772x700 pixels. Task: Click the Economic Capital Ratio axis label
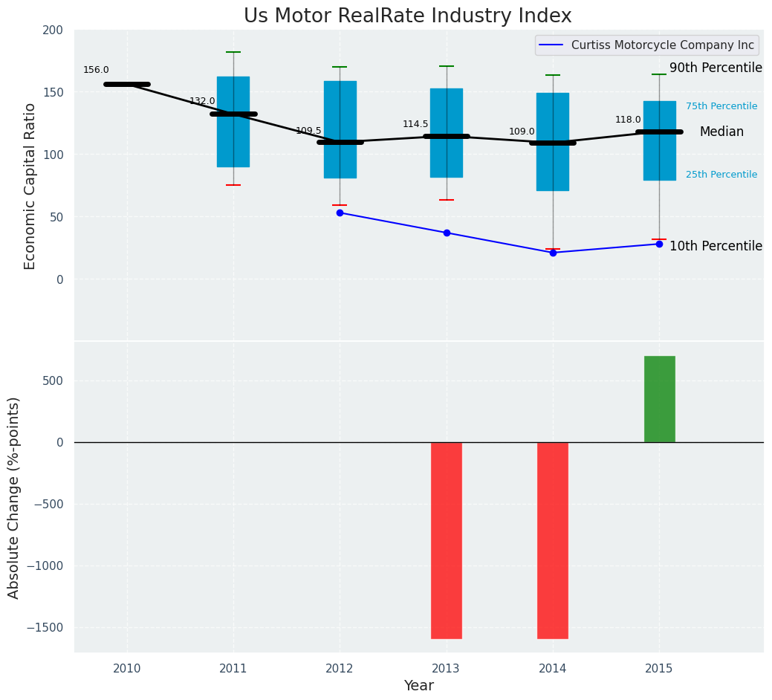(30, 187)
